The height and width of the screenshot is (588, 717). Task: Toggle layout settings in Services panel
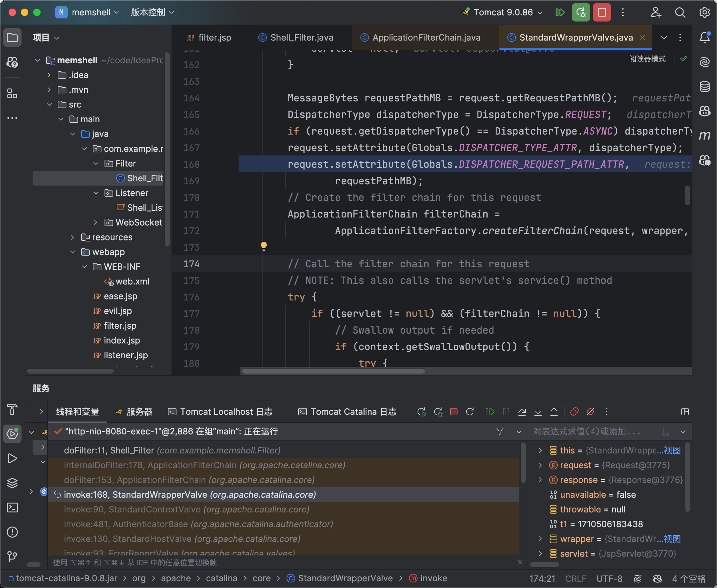[685, 412]
